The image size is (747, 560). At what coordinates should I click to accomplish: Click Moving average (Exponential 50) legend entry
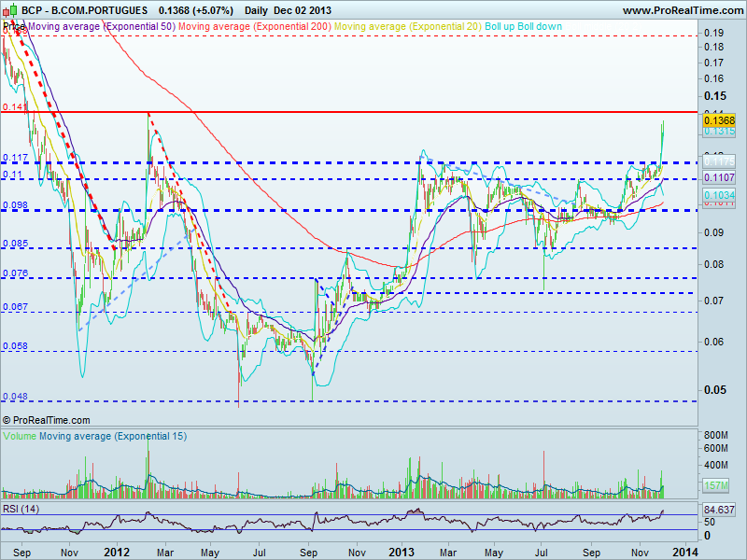point(102,27)
